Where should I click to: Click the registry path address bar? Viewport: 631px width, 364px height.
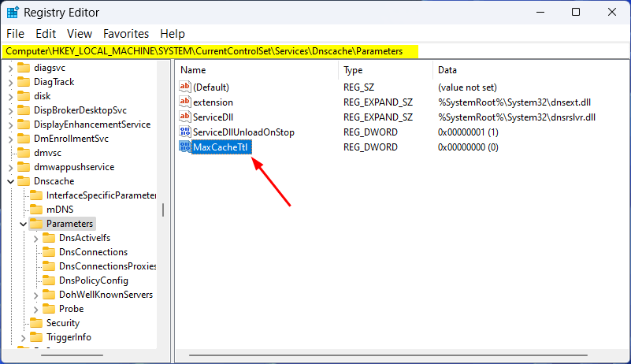pos(315,51)
